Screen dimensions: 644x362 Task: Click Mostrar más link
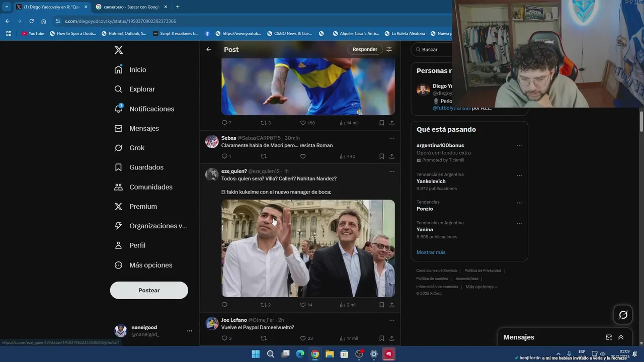tap(431, 252)
